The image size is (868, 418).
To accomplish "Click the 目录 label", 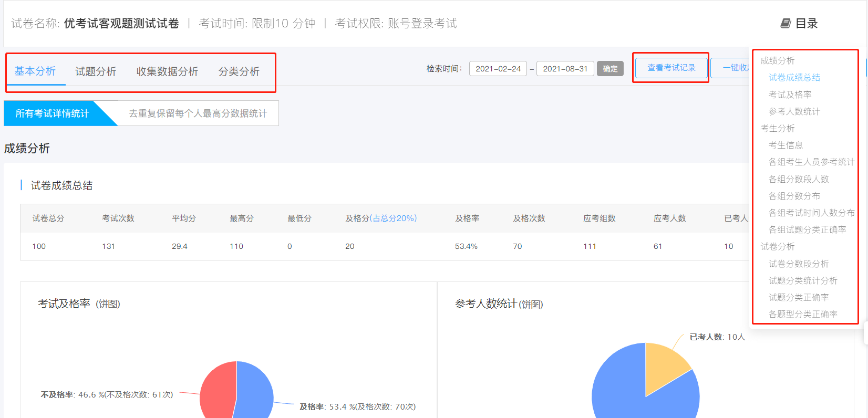I will pyautogui.click(x=807, y=23).
